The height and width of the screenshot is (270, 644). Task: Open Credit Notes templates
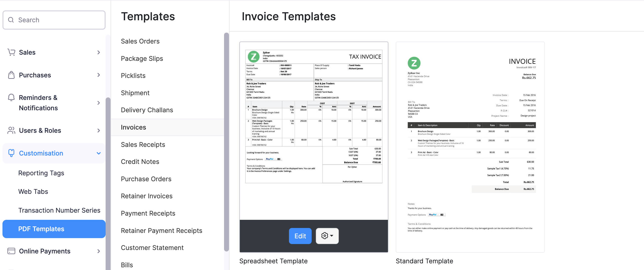point(140,161)
